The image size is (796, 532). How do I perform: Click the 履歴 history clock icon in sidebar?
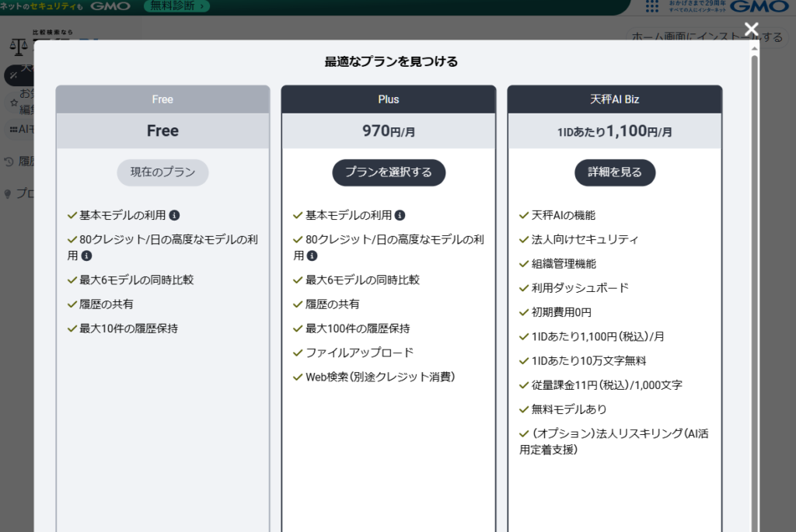coord(9,162)
